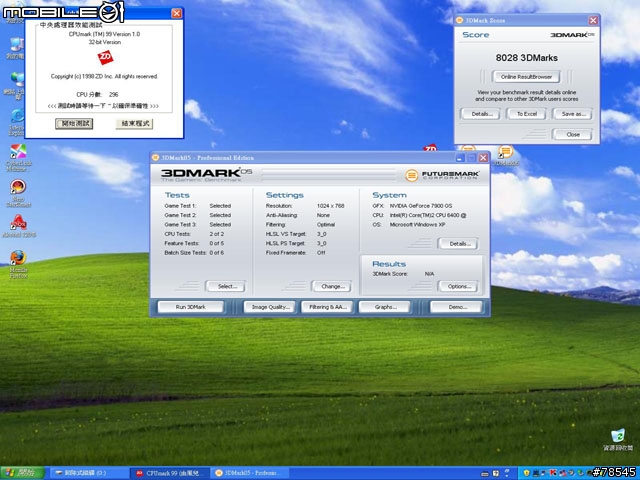Screen dimensions: 640x480
Task: Click the yellow security shield tray icon
Action: tap(526, 473)
